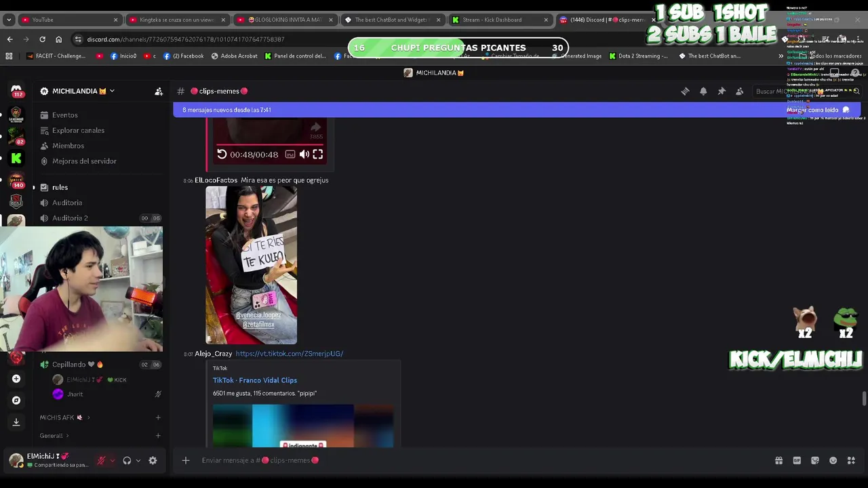Unmute microphone in user panel
868x488 pixels.
pos(102,460)
